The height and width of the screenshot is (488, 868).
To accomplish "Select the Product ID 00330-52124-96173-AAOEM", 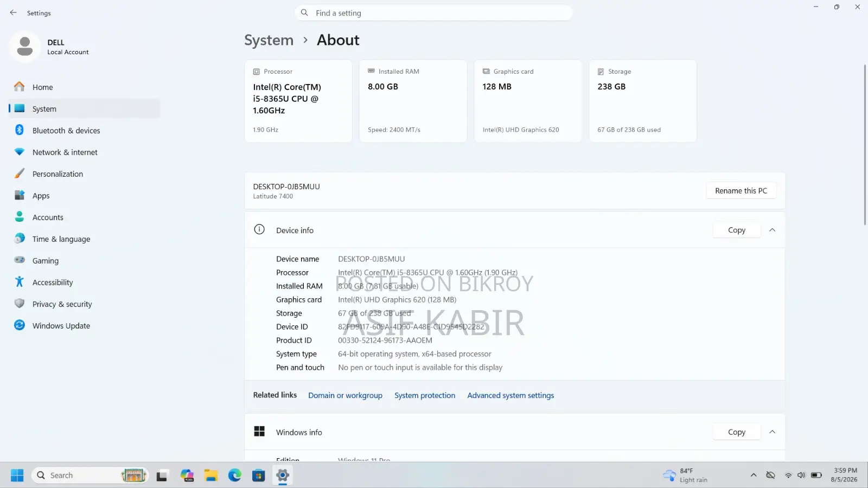I will 385,341.
